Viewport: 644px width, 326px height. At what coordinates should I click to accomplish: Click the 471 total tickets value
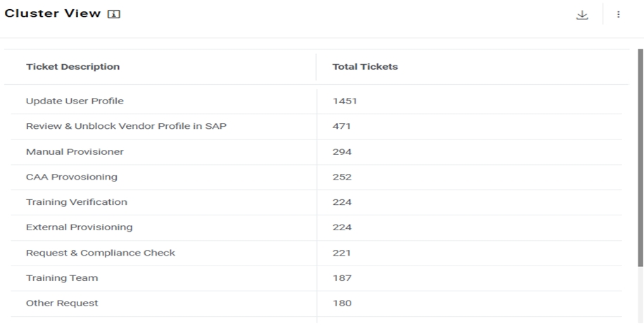[x=341, y=126]
